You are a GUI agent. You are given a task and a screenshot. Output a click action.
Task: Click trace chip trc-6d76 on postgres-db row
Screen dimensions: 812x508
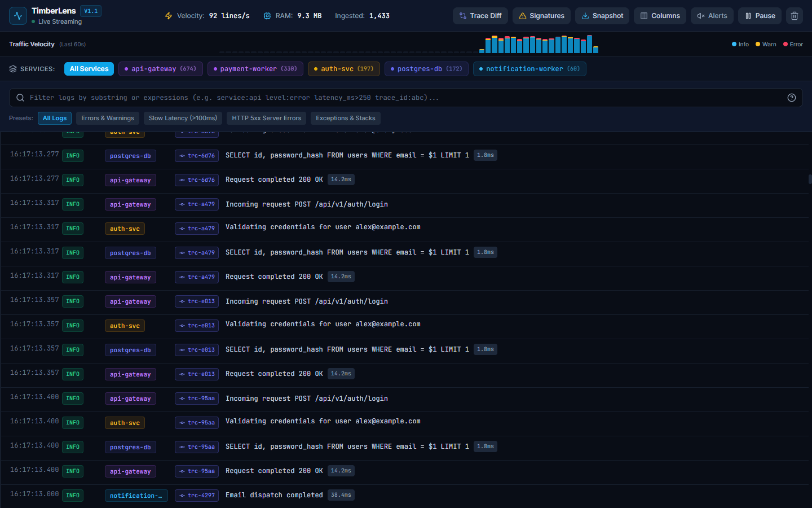197,156
